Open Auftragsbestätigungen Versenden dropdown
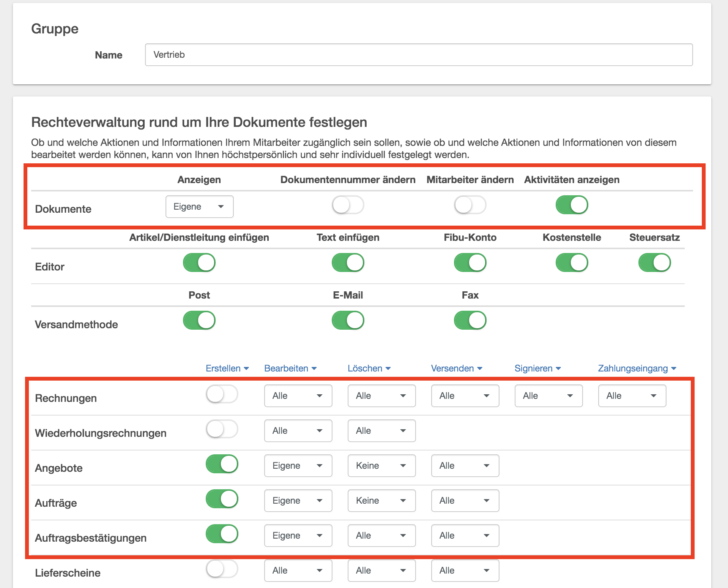728x588 pixels. tap(465, 536)
